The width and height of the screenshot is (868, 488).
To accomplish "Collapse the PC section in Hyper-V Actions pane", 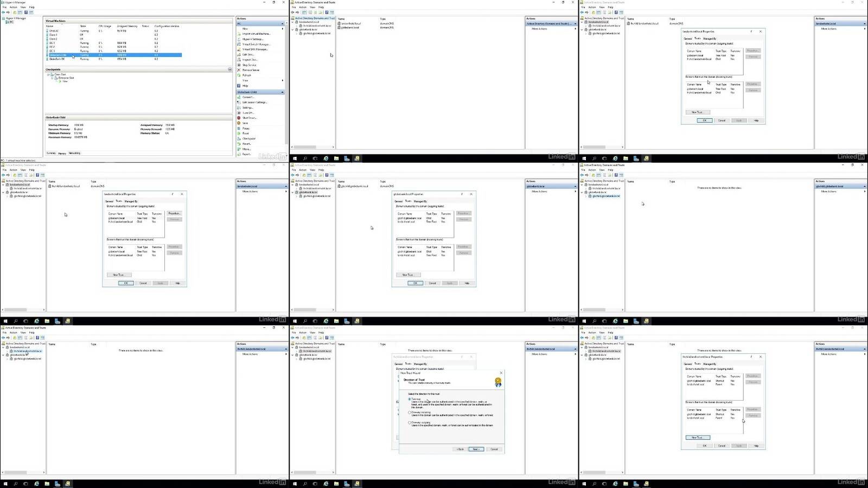I will tap(283, 23).
